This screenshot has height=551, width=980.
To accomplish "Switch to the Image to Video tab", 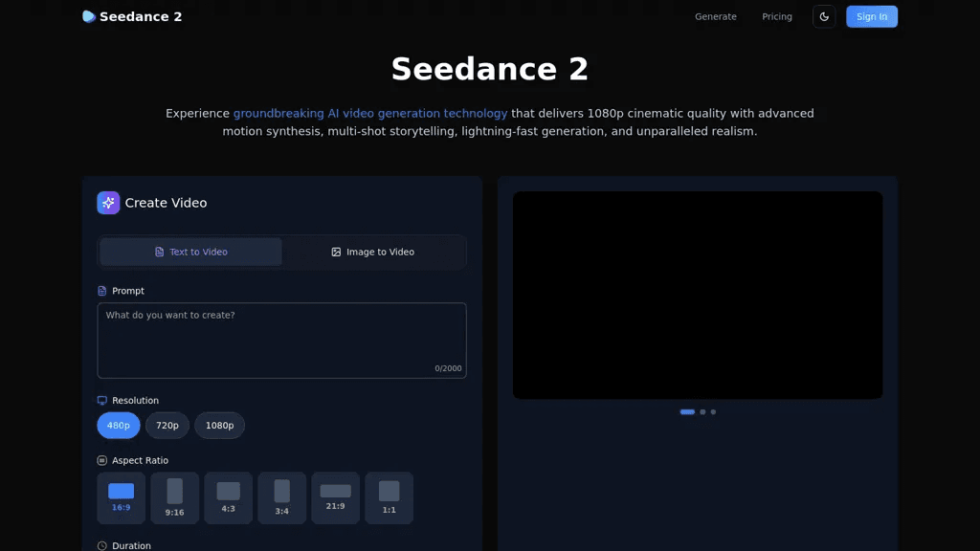I will (x=372, y=252).
